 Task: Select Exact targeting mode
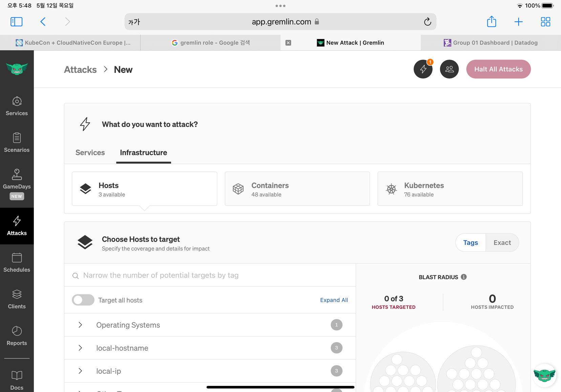[x=502, y=243]
